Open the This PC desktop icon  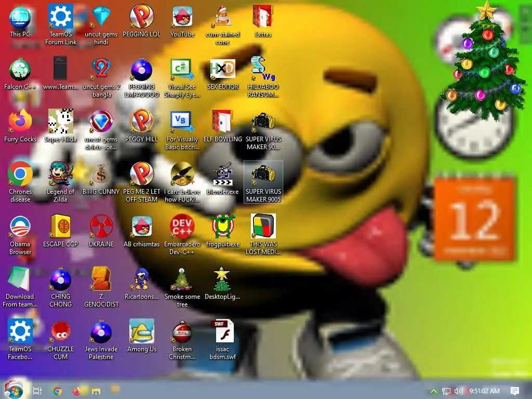[x=20, y=21]
